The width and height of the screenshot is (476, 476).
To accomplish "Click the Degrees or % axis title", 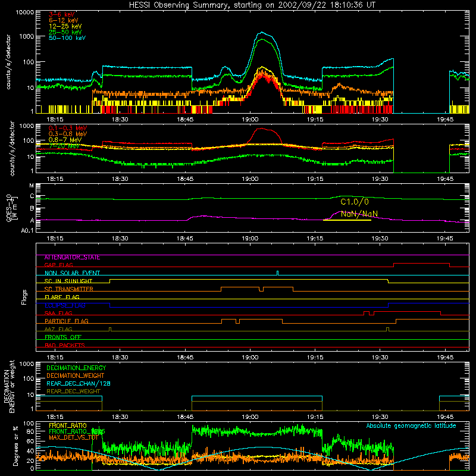I will pyautogui.click(x=15, y=446).
